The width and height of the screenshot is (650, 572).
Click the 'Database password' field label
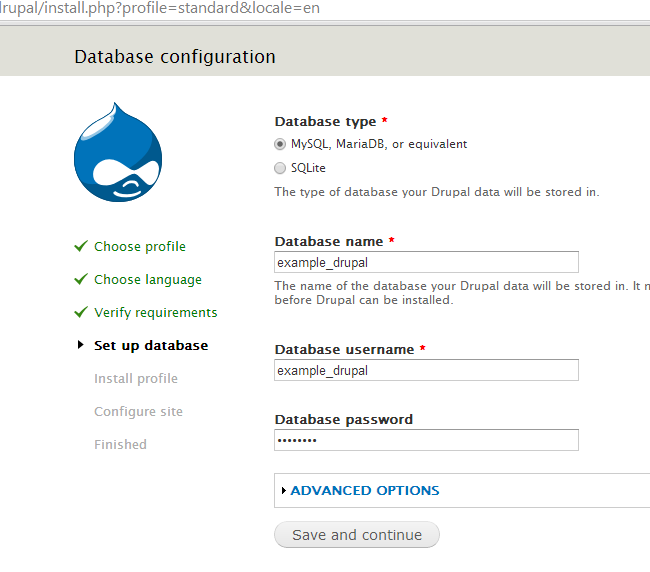pos(344,419)
